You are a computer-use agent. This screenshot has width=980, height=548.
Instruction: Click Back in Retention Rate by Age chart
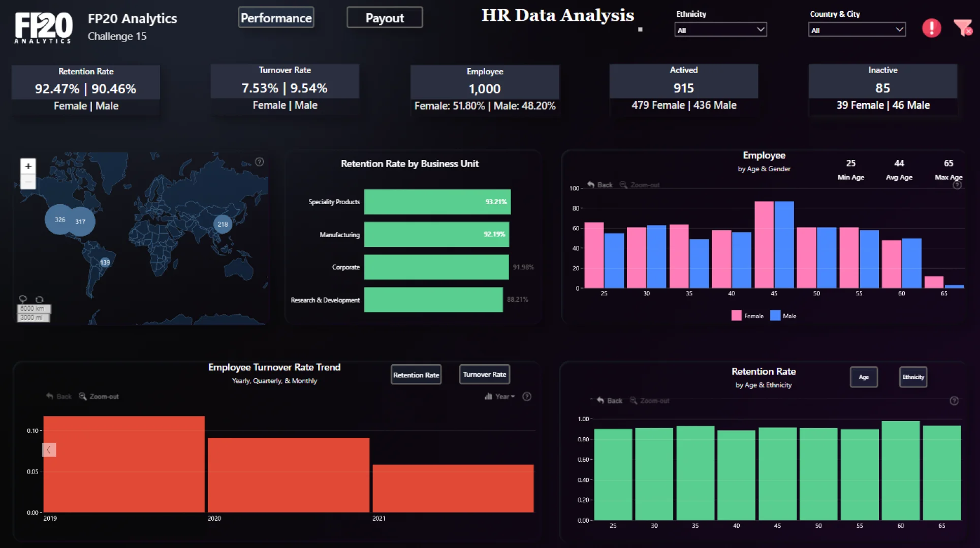click(x=610, y=401)
